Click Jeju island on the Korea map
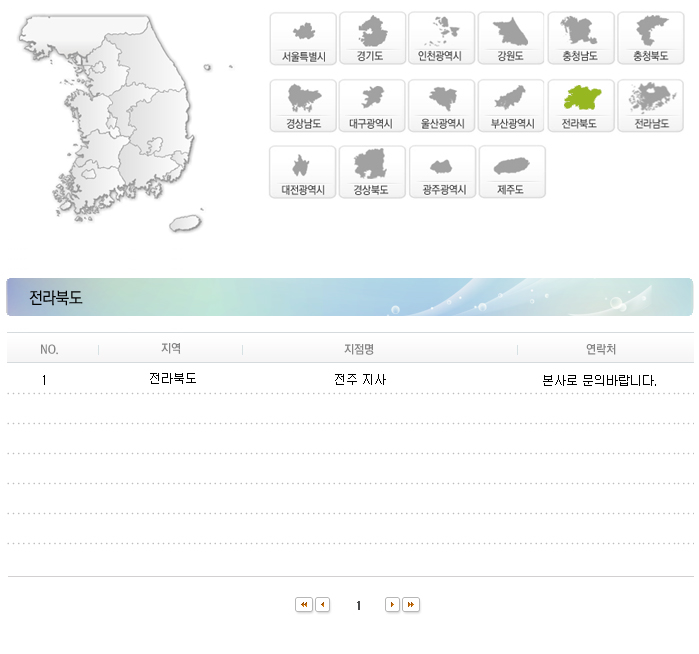 point(185,222)
